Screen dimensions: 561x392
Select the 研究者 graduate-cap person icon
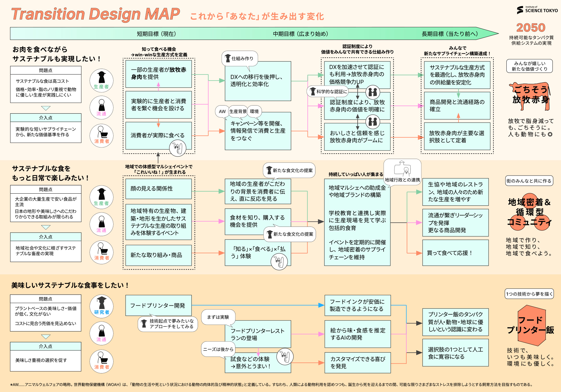(101, 306)
